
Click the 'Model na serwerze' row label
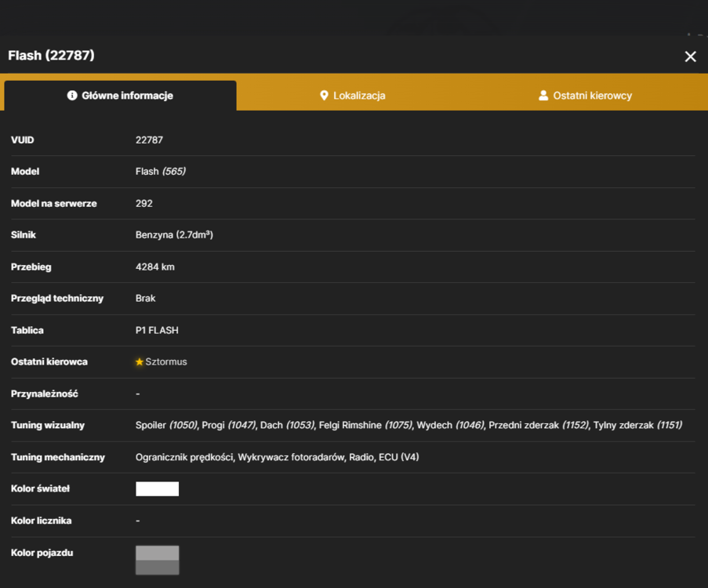[x=54, y=203]
